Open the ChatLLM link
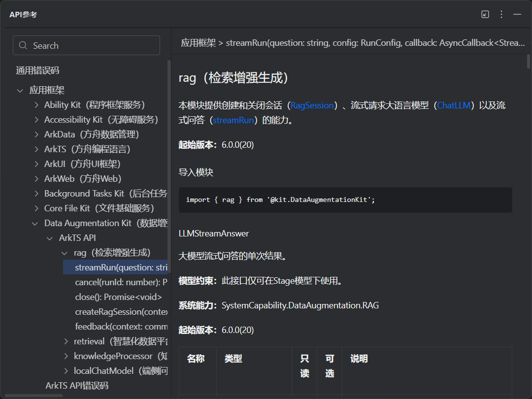This screenshot has height=399, width=532. [x=454, y=105]
